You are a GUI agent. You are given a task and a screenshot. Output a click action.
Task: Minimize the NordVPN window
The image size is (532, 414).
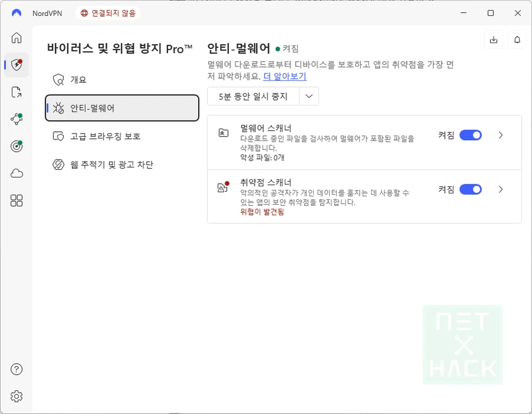tap(463, 13)
